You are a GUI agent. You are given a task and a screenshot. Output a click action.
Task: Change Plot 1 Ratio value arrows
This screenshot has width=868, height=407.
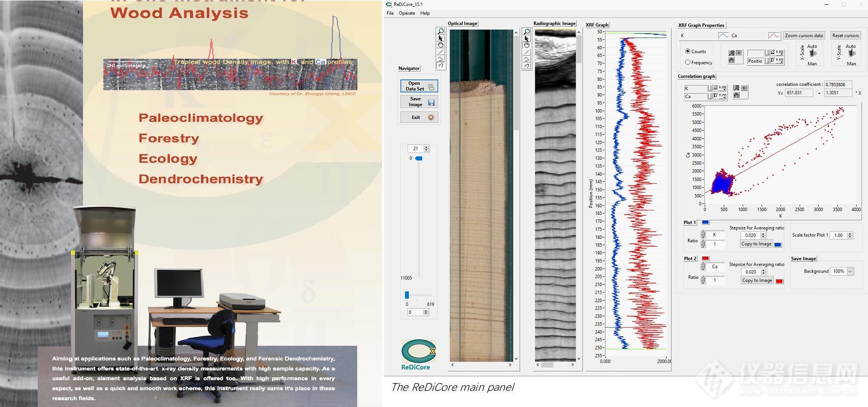click(703, 244)
